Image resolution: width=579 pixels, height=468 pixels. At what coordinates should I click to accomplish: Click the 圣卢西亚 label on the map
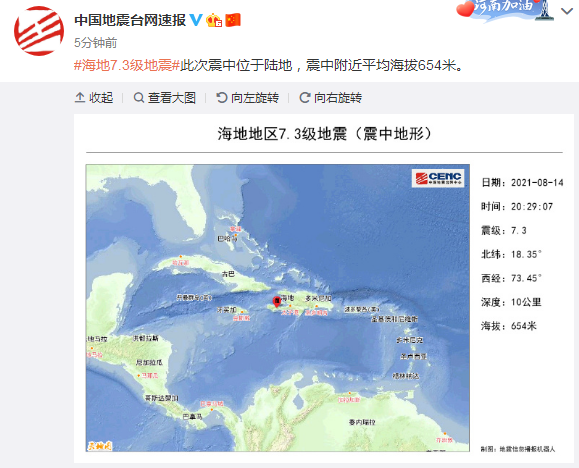(414, 356)
